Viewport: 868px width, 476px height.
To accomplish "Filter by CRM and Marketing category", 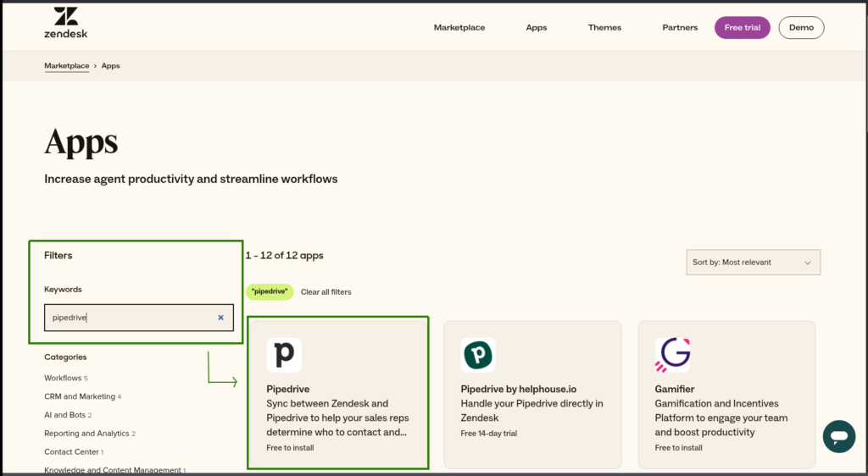I will click(82, 396).
